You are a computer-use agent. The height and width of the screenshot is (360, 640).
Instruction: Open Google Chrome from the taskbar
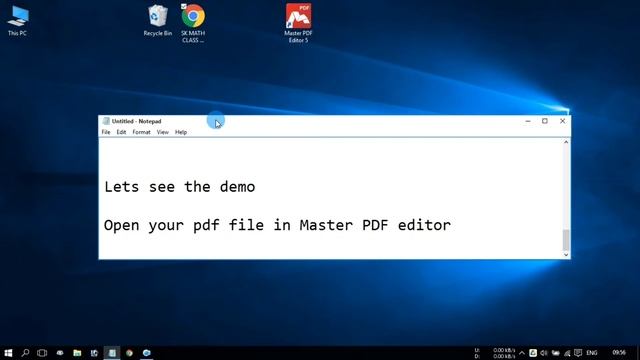[x=129, y=353]
